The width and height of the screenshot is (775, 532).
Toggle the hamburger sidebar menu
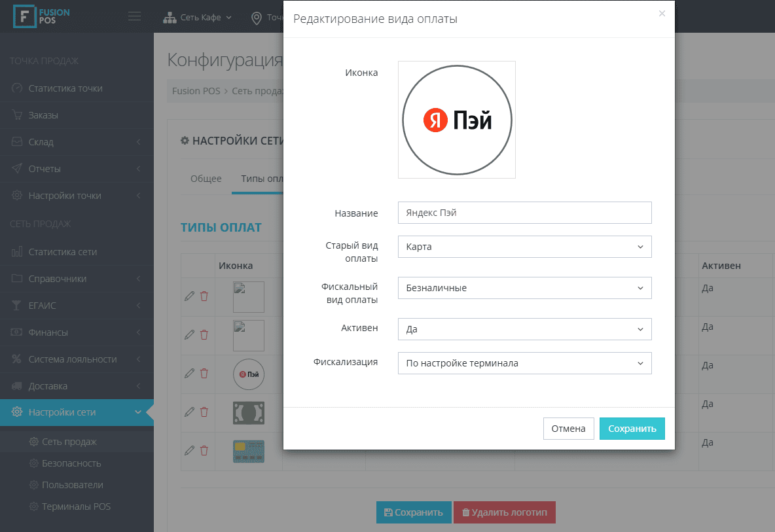134,16
